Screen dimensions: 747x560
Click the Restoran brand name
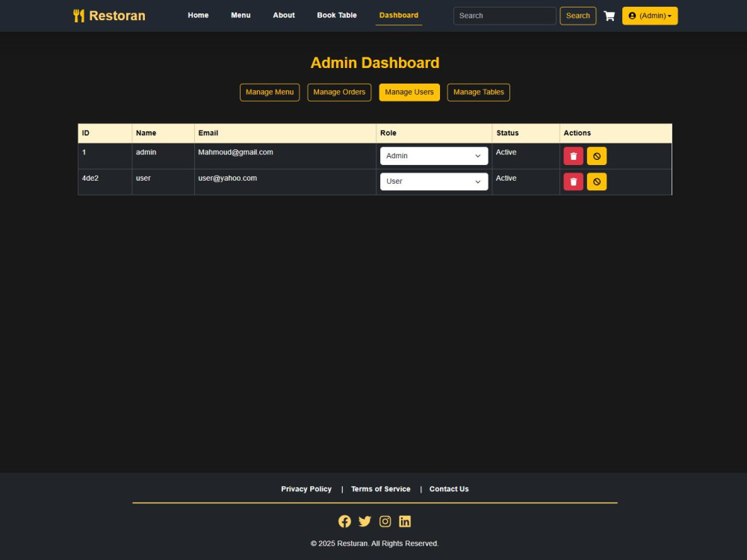click(117, 16)
